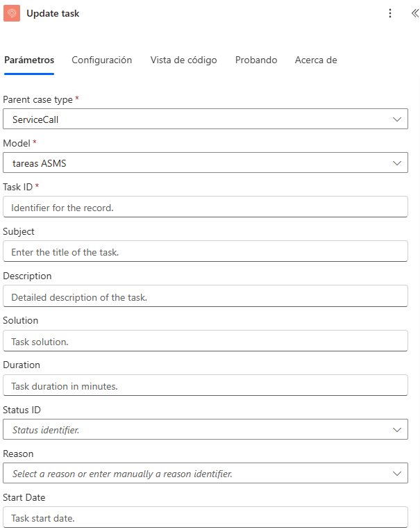420x532 pixels.
Task: Switch to Vista de código tab
Action: (183, 60)
